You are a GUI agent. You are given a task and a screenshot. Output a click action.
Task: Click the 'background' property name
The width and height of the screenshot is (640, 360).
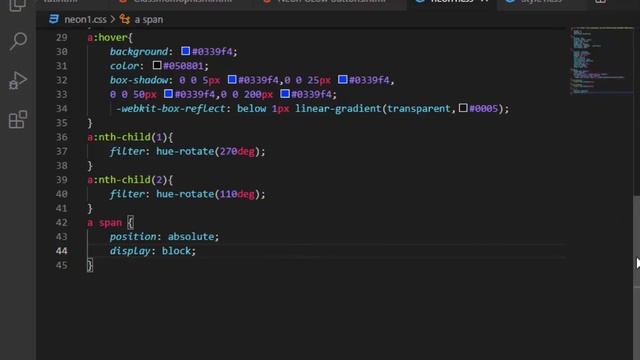(139, 52)
